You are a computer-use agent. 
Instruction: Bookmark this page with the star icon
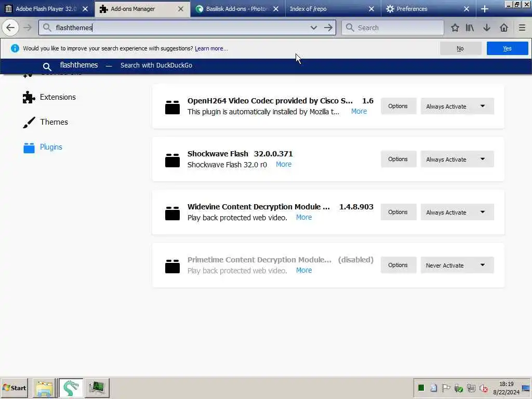coord(455,28)
